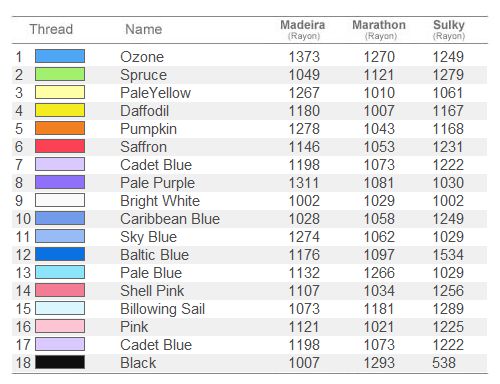Click the Thread column header
The height and width of the screenshot is (384, 500).
[51, 29]
